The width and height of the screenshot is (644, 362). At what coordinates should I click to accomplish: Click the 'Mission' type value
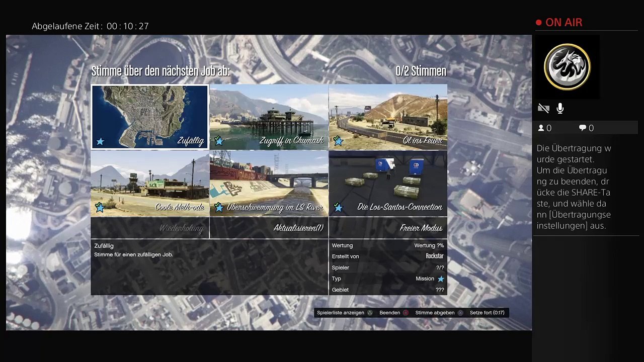tap(425, 279)
